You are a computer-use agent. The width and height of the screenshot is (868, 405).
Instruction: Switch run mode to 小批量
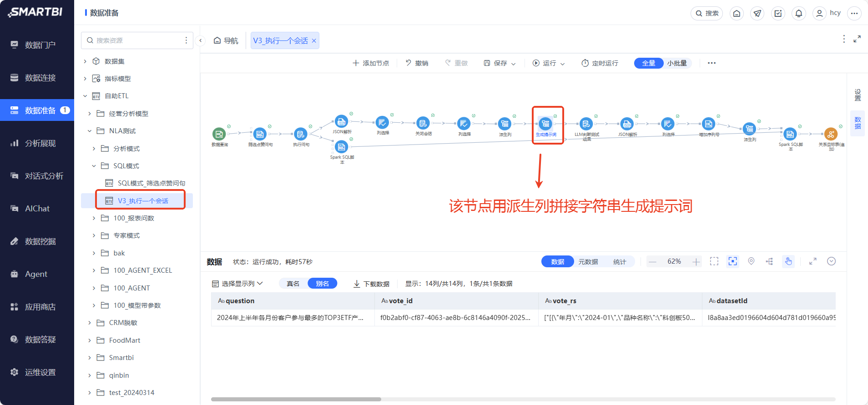(677, 63)
